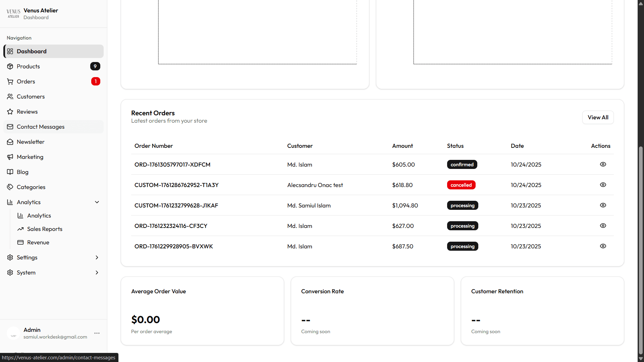Click View All recent orders button
The height and width of the screenshot is (362, 644).
coord(598,117)
